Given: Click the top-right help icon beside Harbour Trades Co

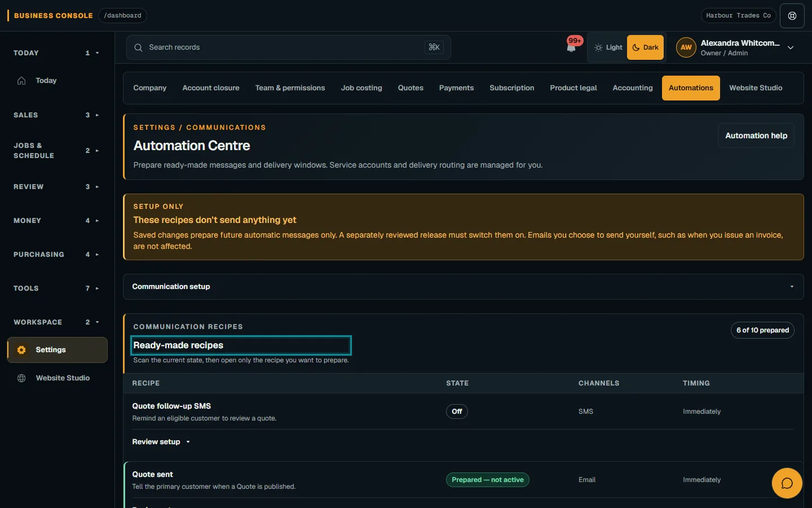Looking at the screenshot, I should (x=792, y=16).
